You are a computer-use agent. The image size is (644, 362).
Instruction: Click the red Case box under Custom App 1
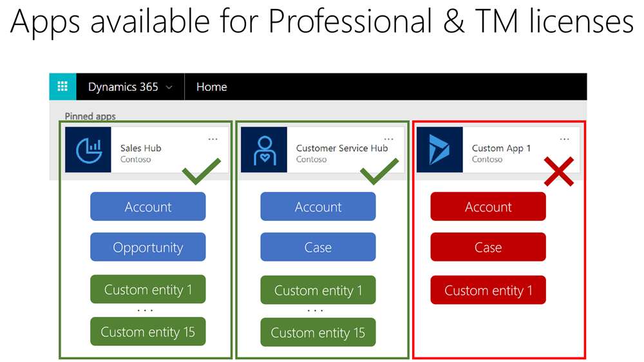488,247
